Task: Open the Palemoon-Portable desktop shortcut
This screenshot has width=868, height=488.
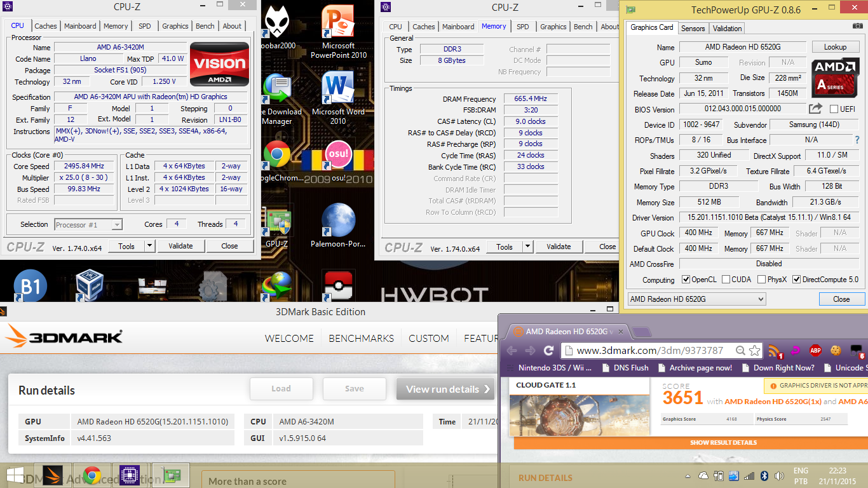Action: tap(338, 226)
